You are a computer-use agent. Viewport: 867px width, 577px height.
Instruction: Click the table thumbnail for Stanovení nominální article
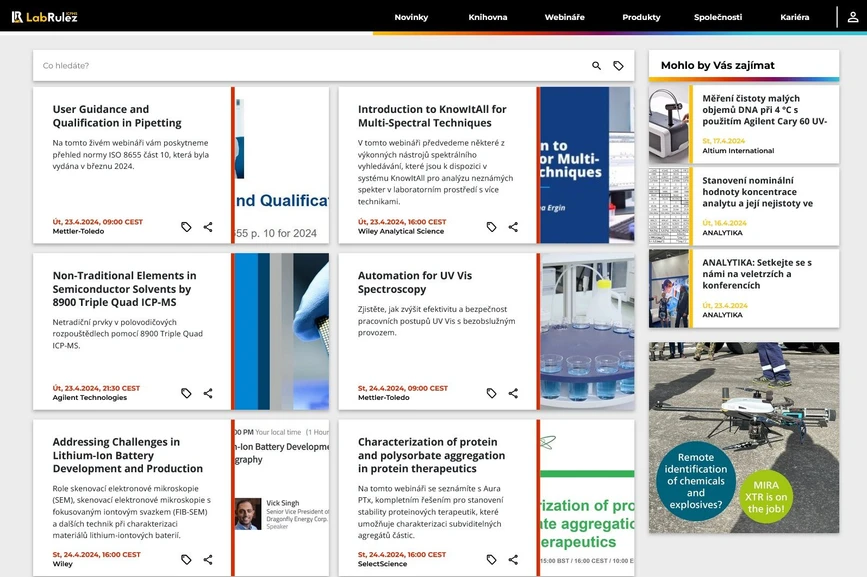(669, 207)
